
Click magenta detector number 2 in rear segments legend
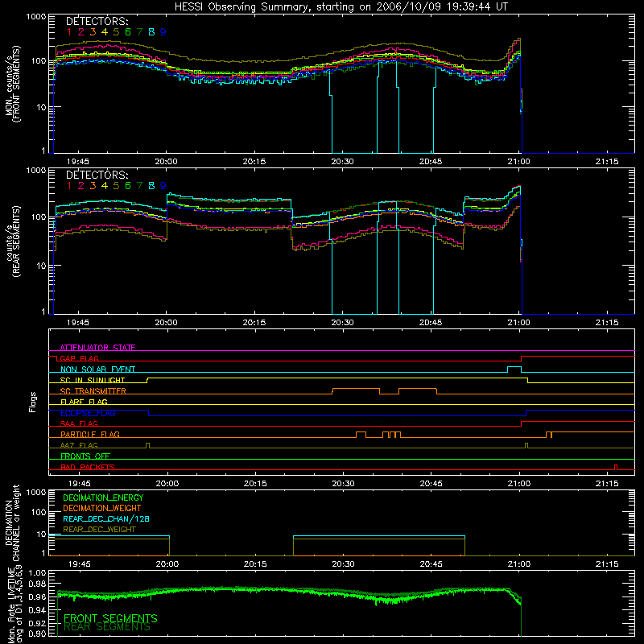coord(81,186)
